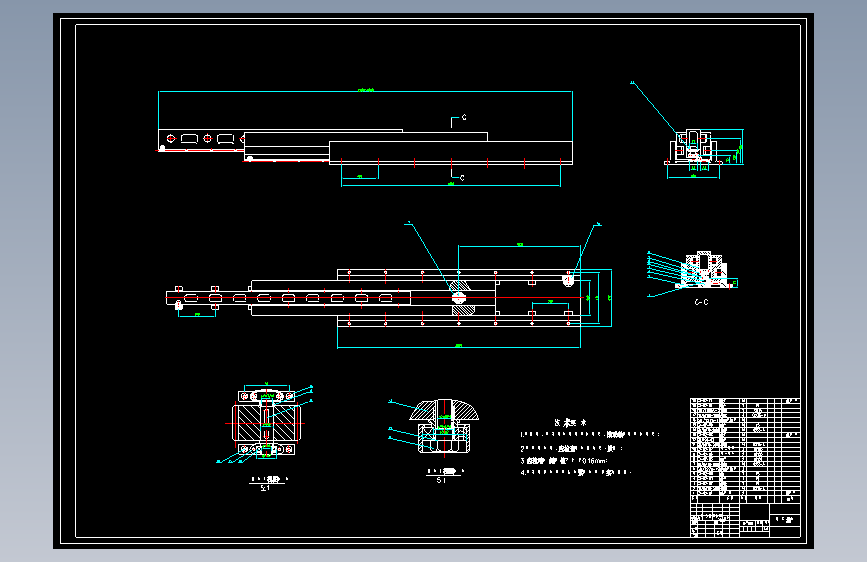Click the upper C section cut marker

click(458, 121)
